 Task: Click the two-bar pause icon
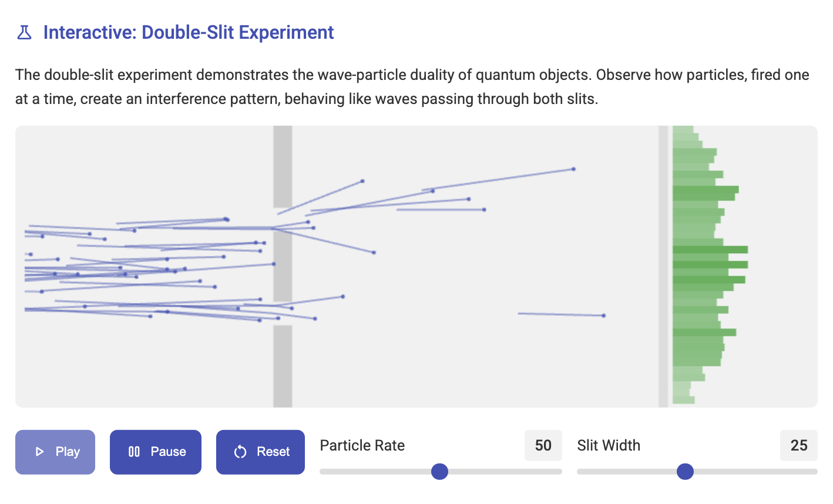coord(134,452)
